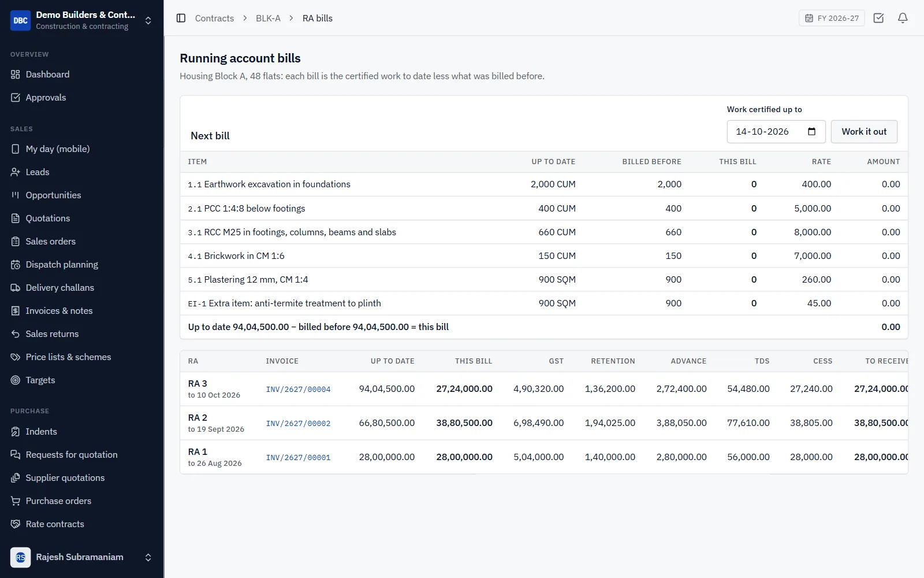This screenshot has width=924, height=578.
Task: Open the FY 2026-27 year selector
Action: pos(832,18)
